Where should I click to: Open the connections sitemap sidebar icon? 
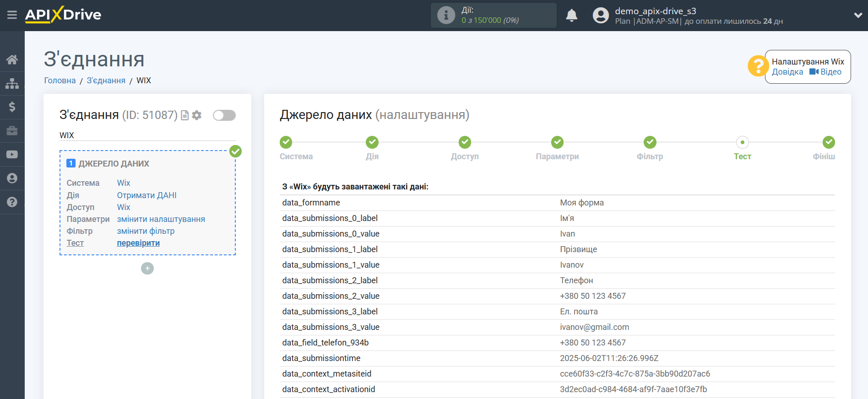click(x=12, y=83)
